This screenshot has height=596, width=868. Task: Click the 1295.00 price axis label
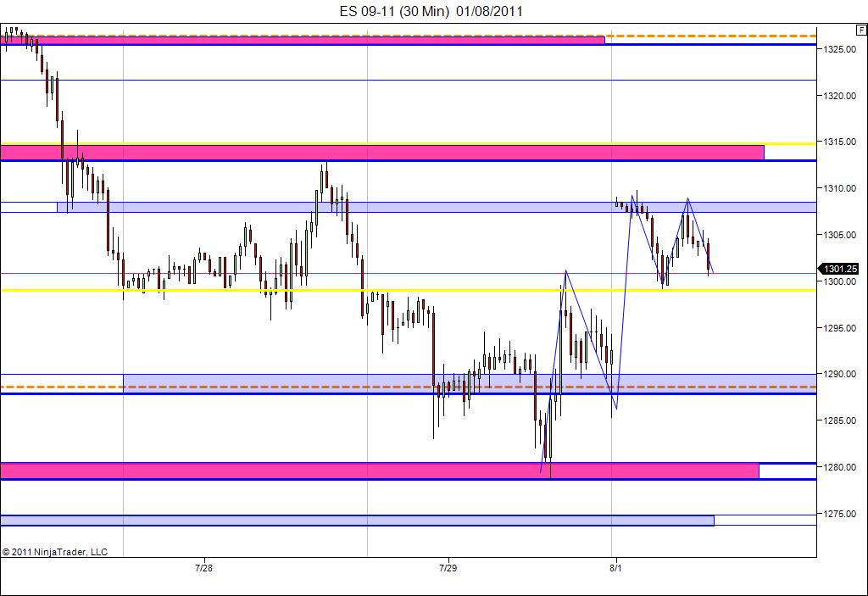point(839,328)
